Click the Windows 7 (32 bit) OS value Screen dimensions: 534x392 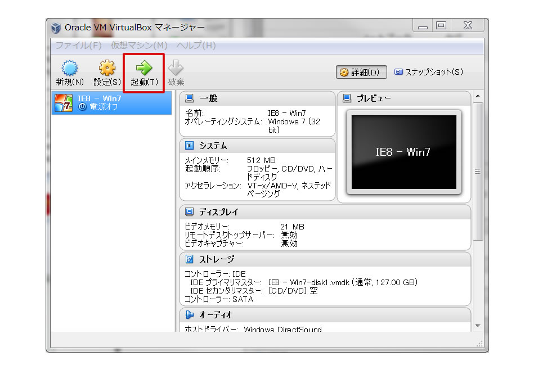pyautogui.click(x=294, y=125)
